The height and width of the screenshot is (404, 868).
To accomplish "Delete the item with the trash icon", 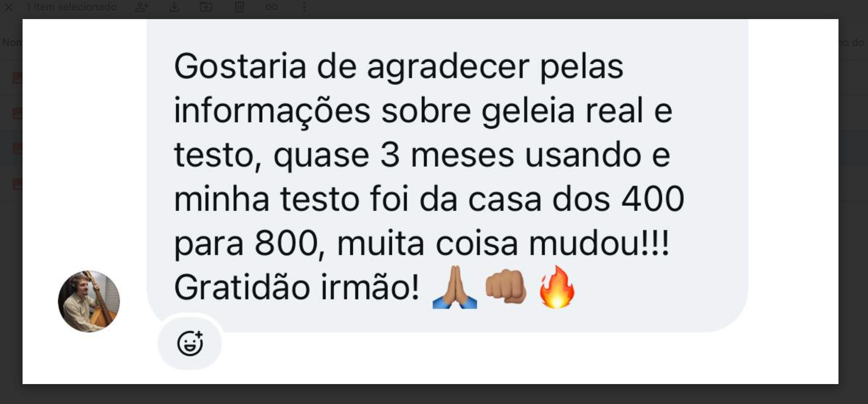I will 239,7.
